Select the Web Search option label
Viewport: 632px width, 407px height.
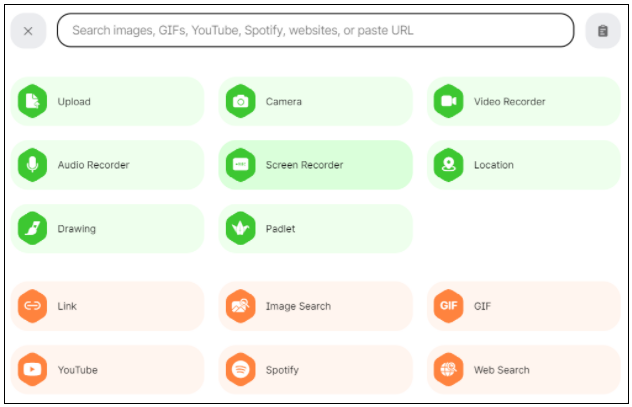pyautogui.click(x=501, y=370)
